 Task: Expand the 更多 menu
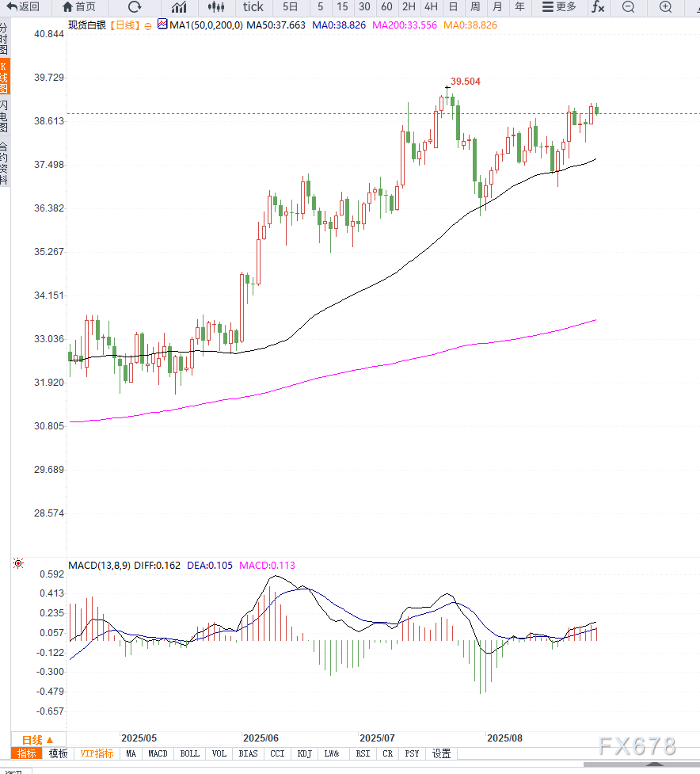pyautogui.click(x=559, y=7)
